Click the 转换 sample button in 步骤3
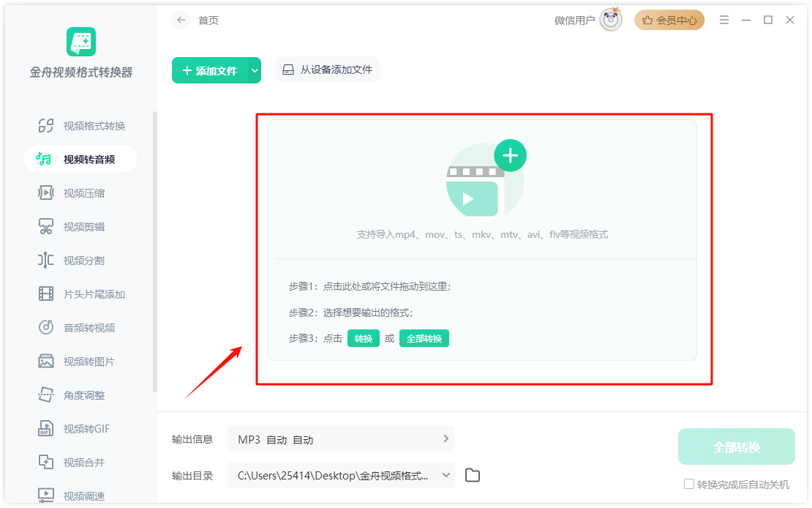Viewport: 812px width, 508px height. point(364,338)
